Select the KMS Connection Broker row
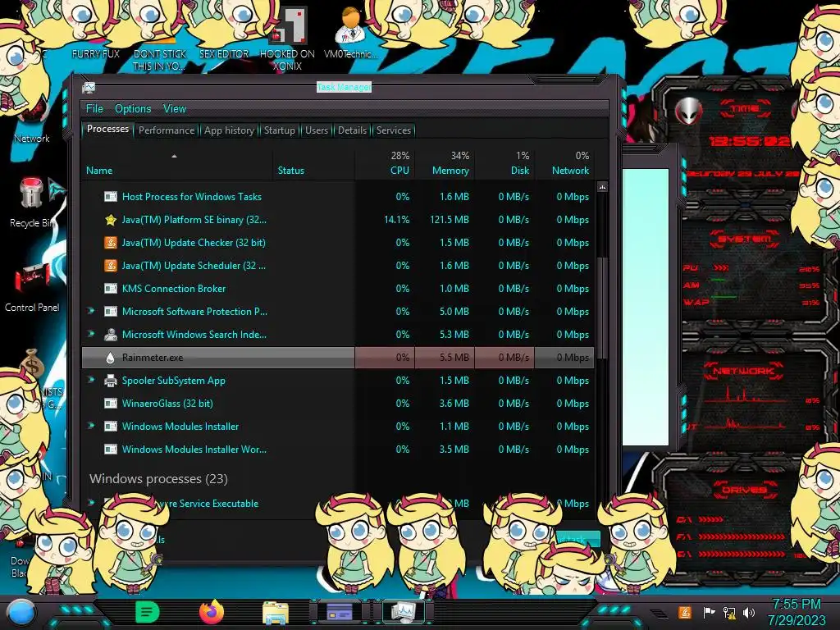840x630 pixels. (338, 289)
